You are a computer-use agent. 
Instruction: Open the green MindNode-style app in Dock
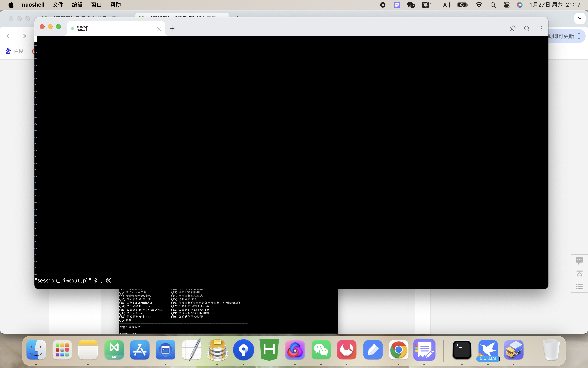114,350
